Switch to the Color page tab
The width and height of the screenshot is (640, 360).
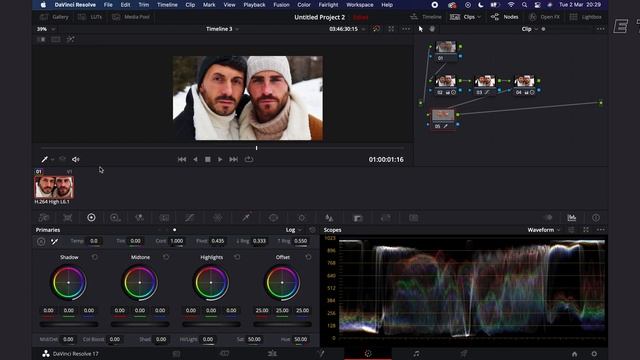[368, 353]
